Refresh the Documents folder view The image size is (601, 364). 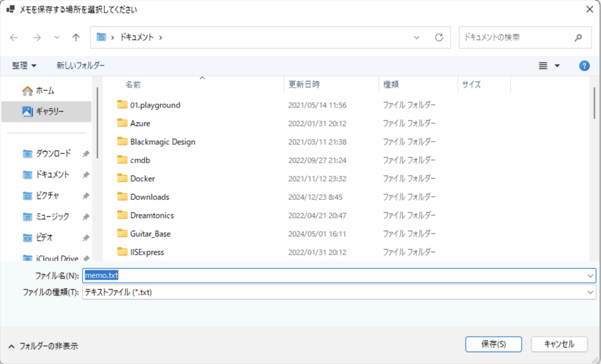click(x=438, y=38)
